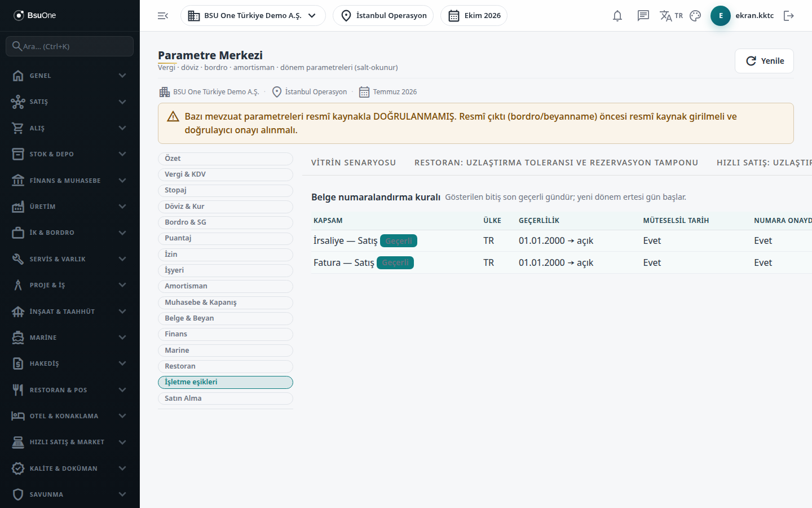This screenshot has height=508, width=812.
Task: Open BSU One Türkiye Demo company dropdown
Action: click(253, 16)
